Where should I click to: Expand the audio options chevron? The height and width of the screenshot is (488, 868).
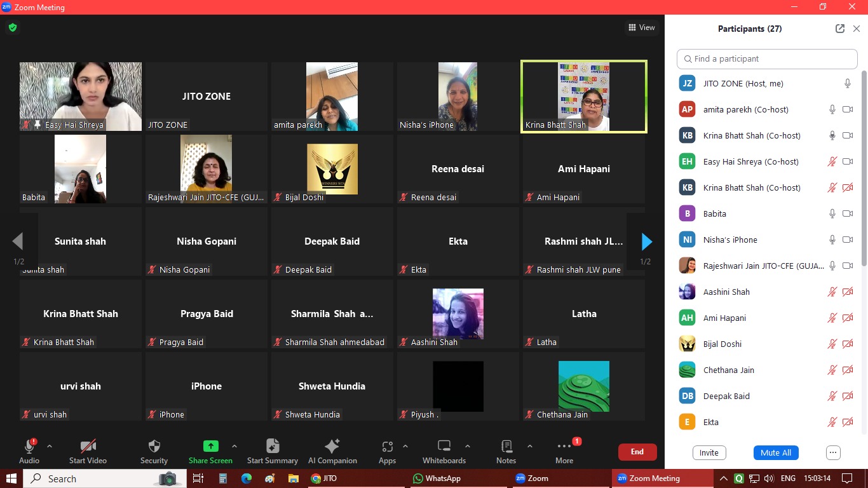click(x=50, y=446)
